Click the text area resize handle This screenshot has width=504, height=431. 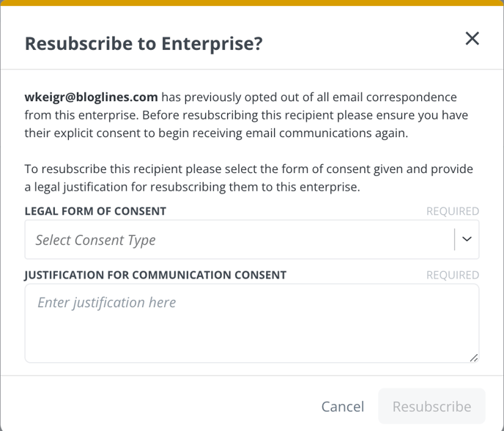coord(474,358)
